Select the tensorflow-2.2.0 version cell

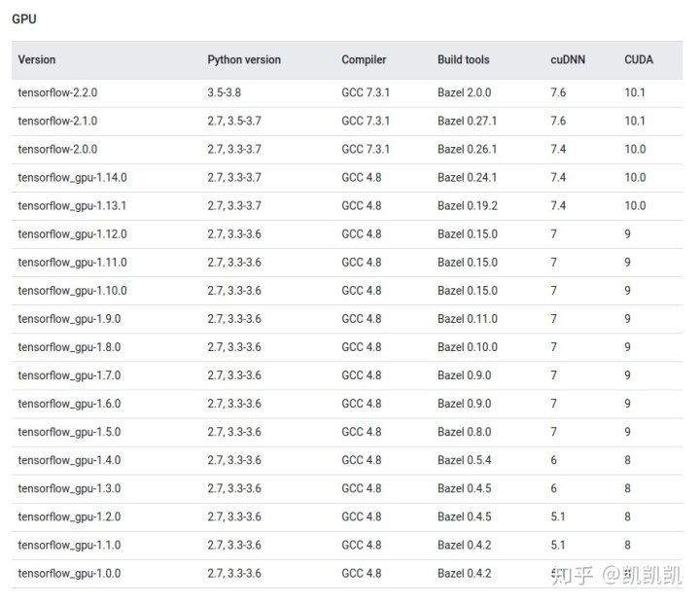click(x=57, y=93)
